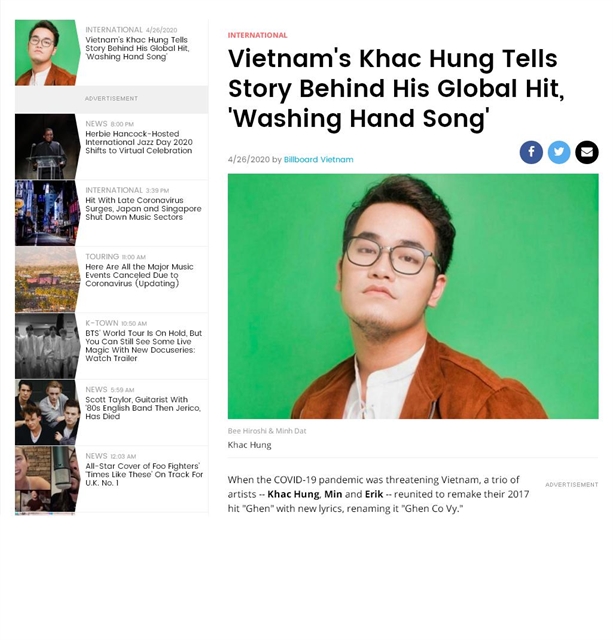Open the Japan and Singapore coronavirus story

click(143, 209)
